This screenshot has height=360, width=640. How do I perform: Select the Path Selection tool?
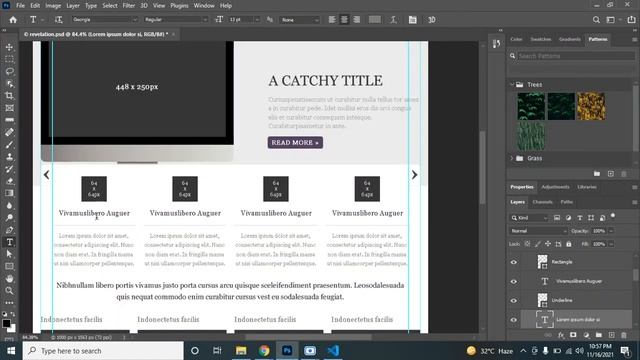point(9,254)
